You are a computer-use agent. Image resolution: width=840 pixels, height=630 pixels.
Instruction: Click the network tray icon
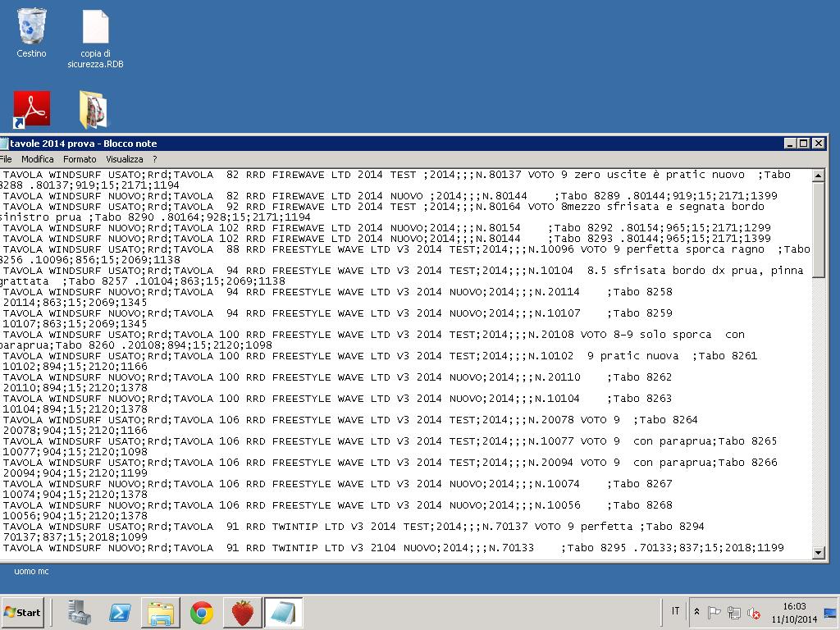pyautogui.click(x=734, y=612)
